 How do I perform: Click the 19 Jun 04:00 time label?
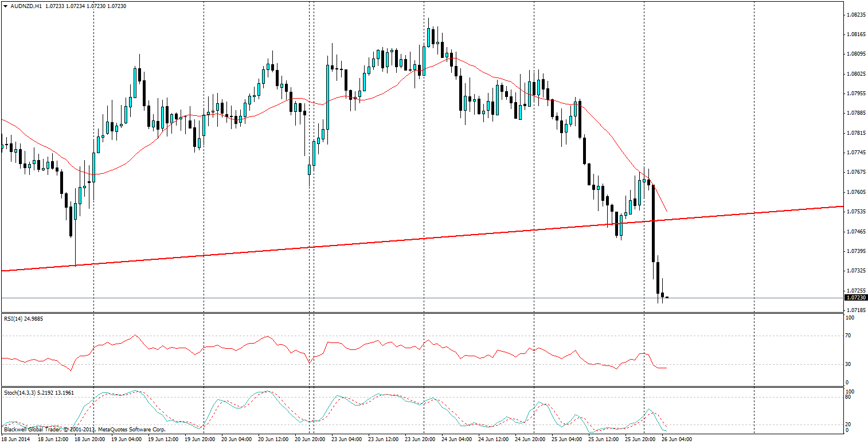click(x=127, y=439)
